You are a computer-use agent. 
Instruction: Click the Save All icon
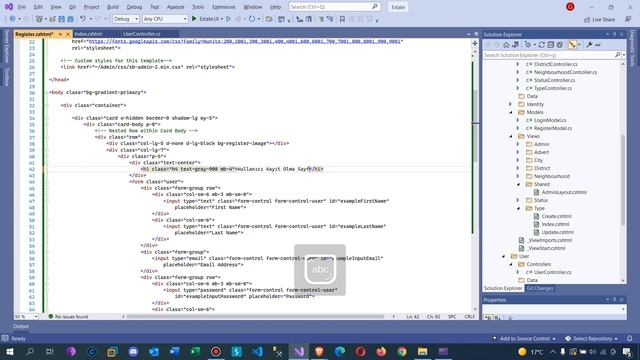click(71, 19)
